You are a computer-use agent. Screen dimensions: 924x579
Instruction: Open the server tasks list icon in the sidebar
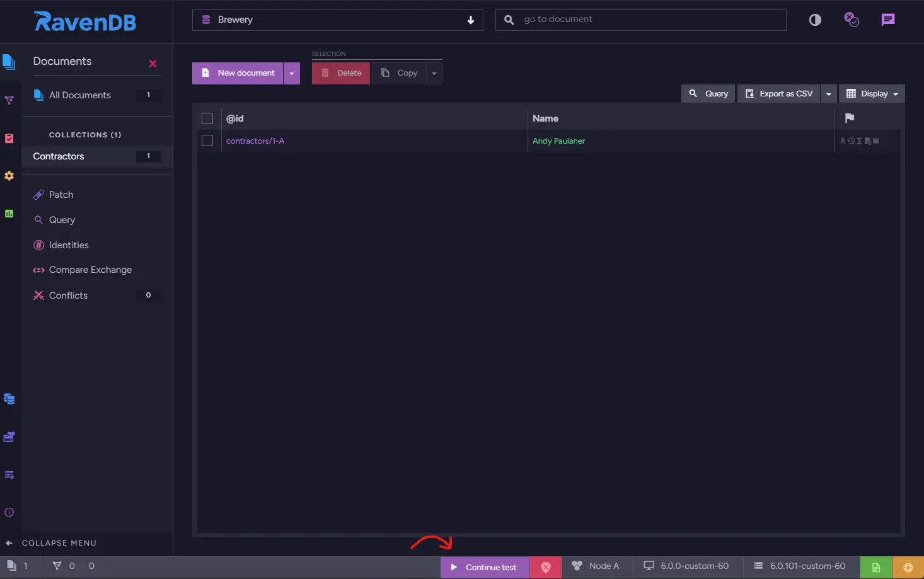[x=9, y=474]
